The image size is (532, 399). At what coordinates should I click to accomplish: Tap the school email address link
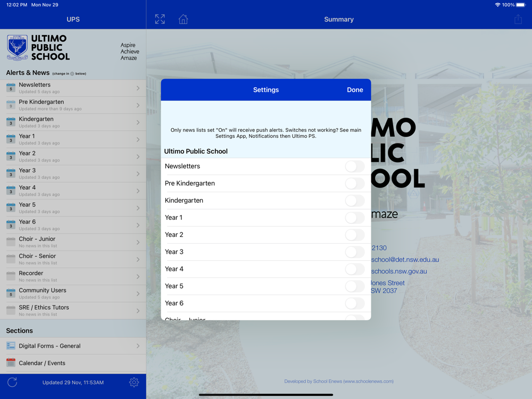coord(405,260)
